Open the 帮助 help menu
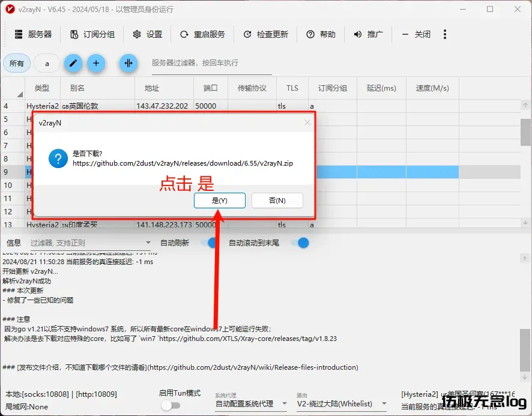532x416 pixels. (x=321, y=34)
